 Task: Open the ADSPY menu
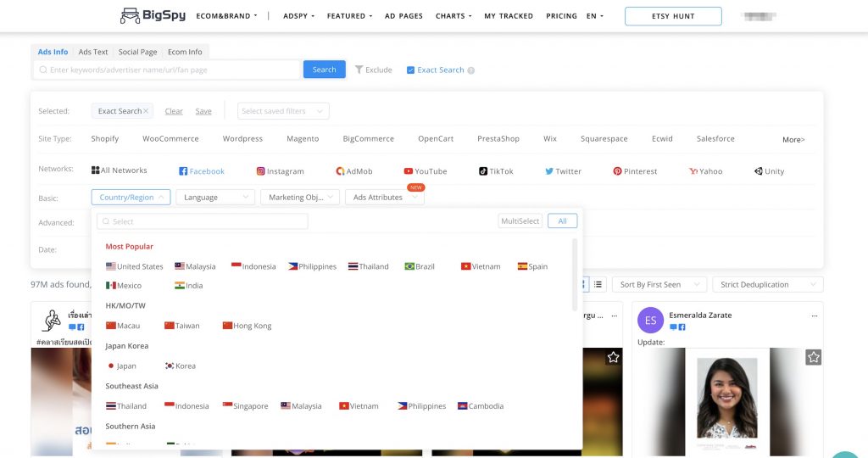(x=298, y=16)
